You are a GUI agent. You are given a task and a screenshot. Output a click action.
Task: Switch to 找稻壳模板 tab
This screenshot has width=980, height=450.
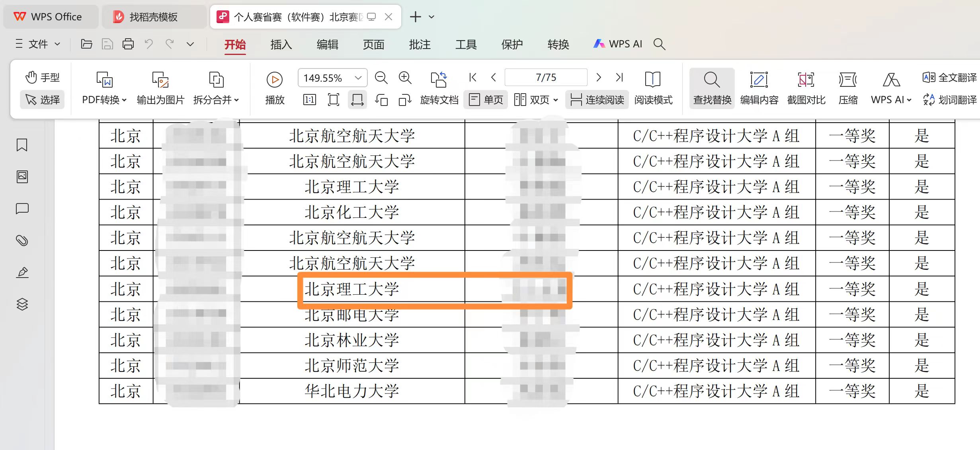tap(154, 17)
